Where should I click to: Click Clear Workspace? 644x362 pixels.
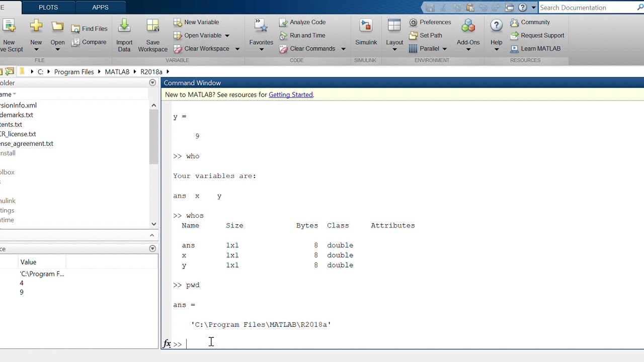[x=202, y=49]
